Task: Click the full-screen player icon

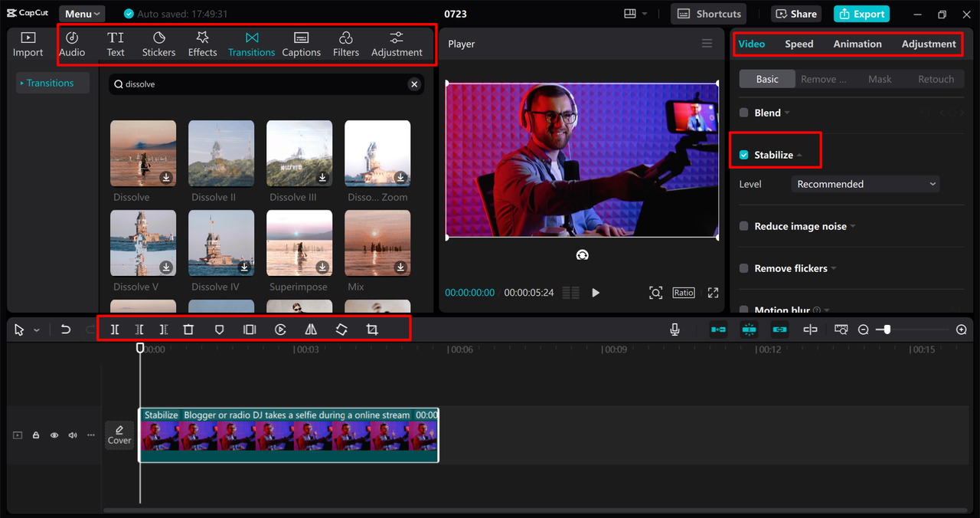Action: (713, 293)
